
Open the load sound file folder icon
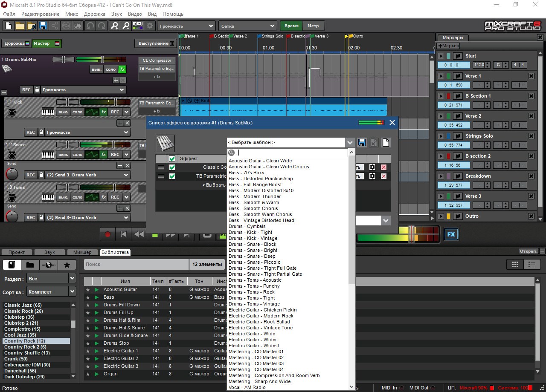click(x=31, y=26)
